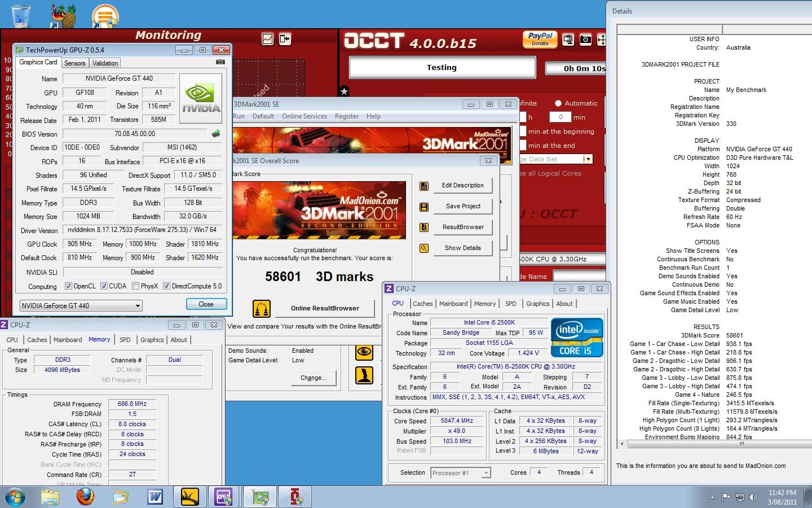Click the OCCT move window arrows icon
The width and height of the screenshot is (812, 508).
[601, 40]
